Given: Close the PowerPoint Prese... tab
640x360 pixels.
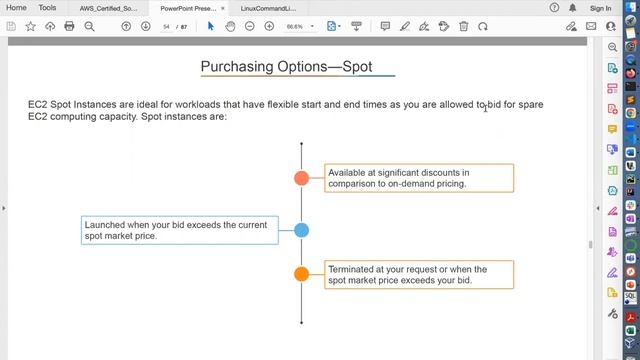Looking at the screenshot, I should (223, 8).
